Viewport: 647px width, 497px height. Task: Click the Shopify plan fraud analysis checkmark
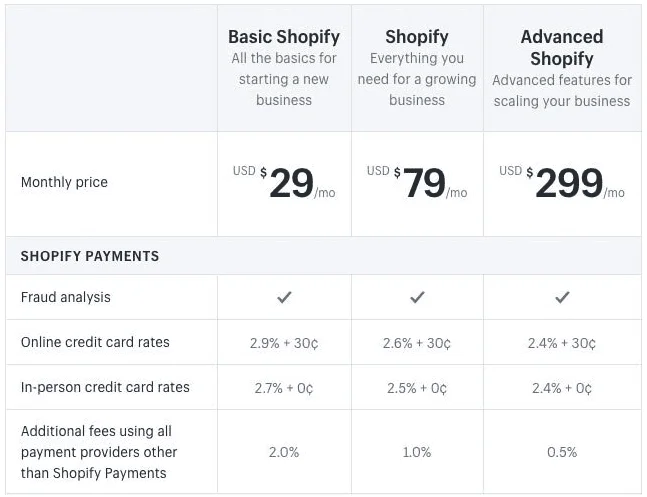[417, 297]
